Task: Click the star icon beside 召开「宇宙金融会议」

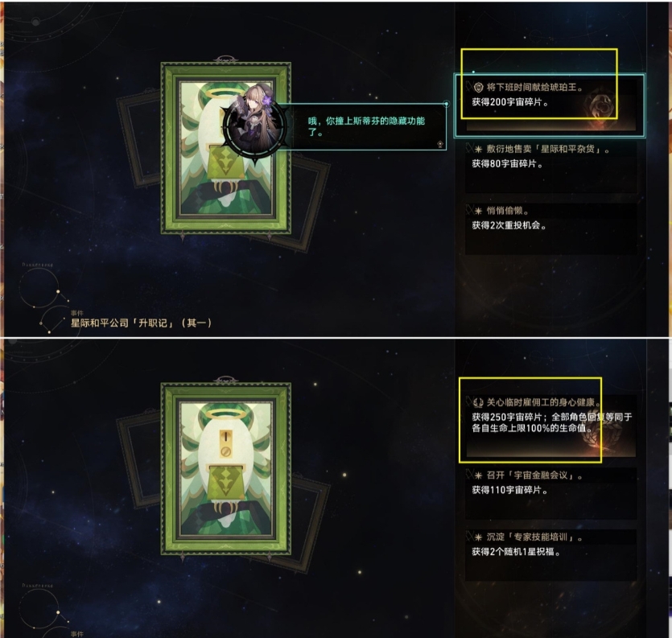Action: click(x=478, y=475)
